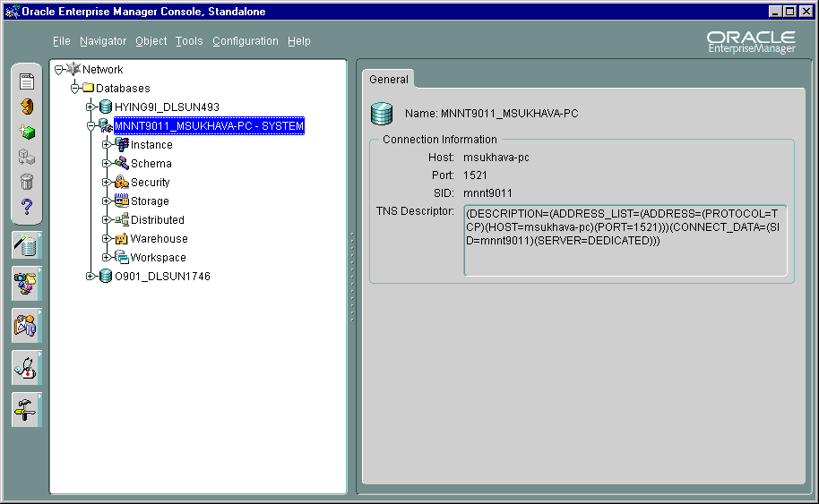
Task: Select the Distributed tree label
Action: (x=157, y=219)
